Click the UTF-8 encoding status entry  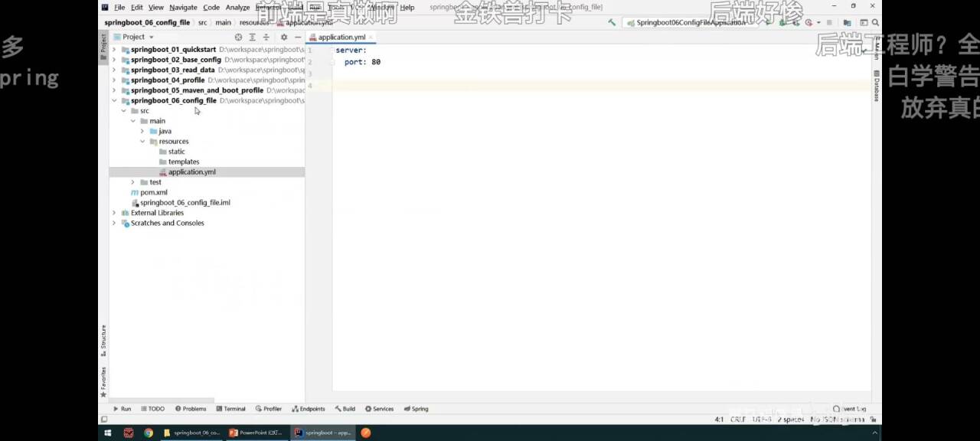click(761, 420)
